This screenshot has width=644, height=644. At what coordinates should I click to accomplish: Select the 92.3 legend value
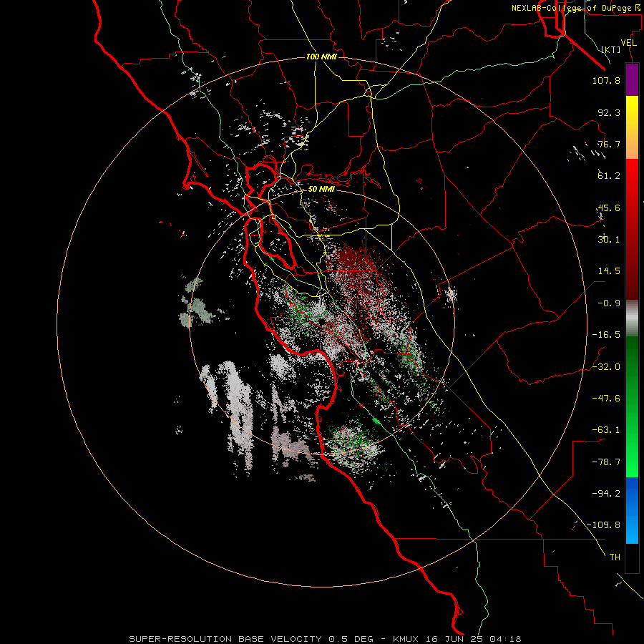tap(609, 112)
